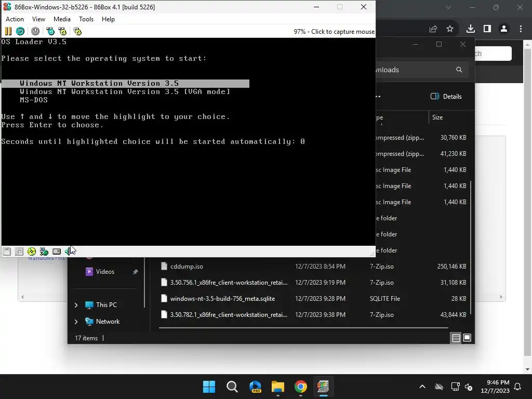Click the muted volume tray icon
The height and width of the screenshot is (399, 532).
coord(469,387)
